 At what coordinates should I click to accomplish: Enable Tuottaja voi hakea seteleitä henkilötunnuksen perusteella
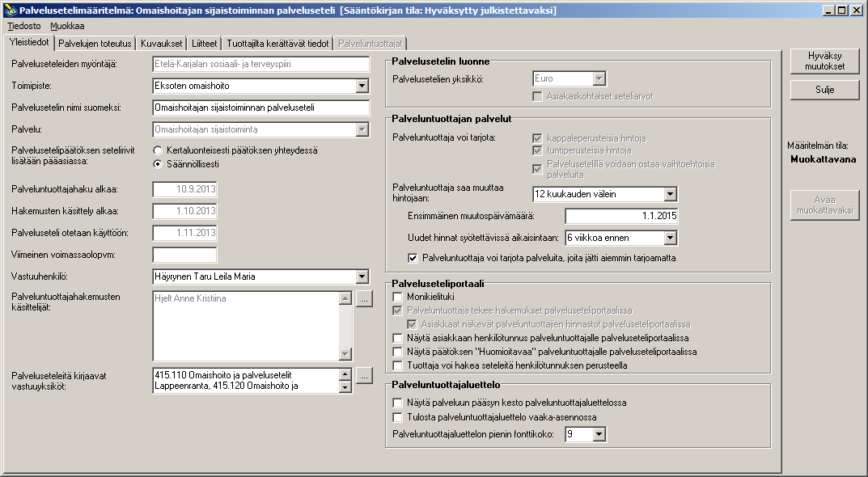[397, 365]
